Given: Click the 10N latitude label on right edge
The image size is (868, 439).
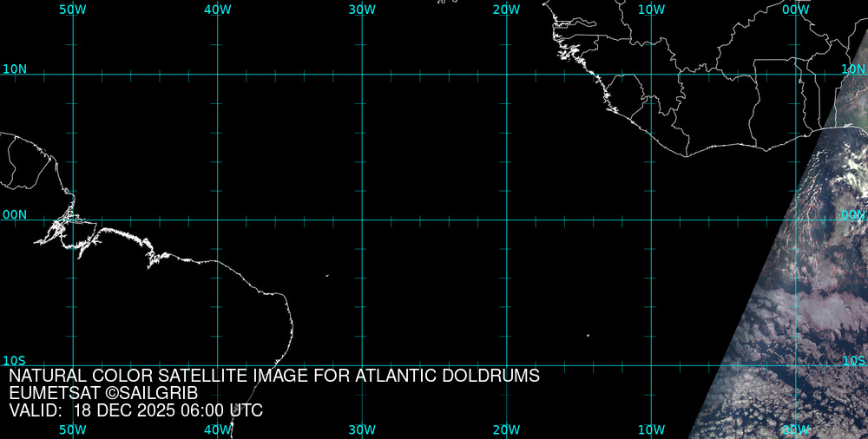Looking at the screenshot, I should pyautogui.click(x=853, y=69).
